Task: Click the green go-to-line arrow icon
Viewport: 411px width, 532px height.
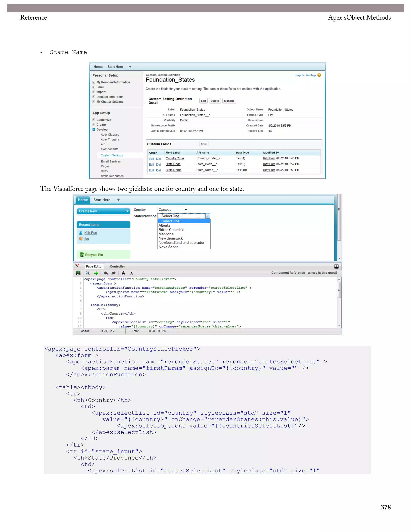Action: 96,273
